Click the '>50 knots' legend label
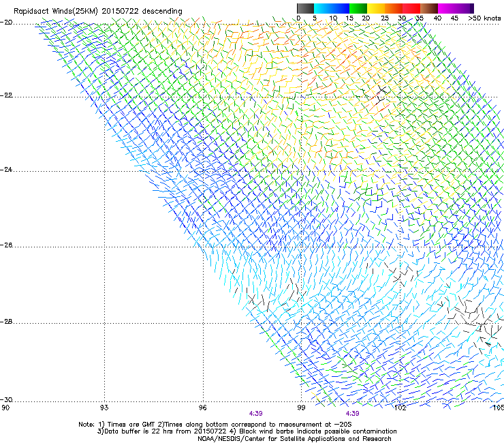This screenshot has height=443, width=504. 484,18
